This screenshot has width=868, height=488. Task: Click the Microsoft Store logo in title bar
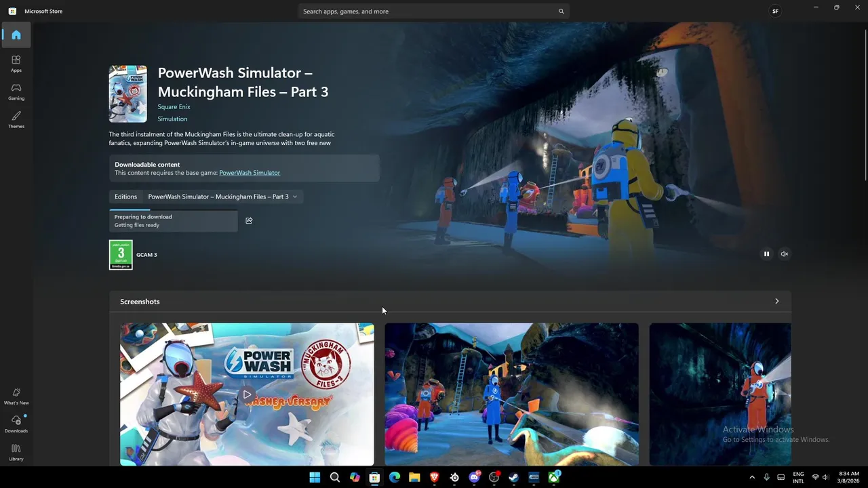pyautogui.click(x=12, y=11)
